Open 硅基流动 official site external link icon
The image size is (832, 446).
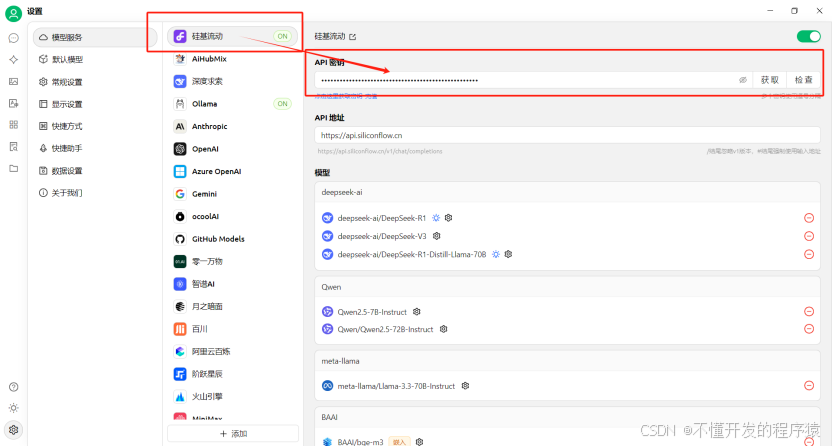click(353, 37)
